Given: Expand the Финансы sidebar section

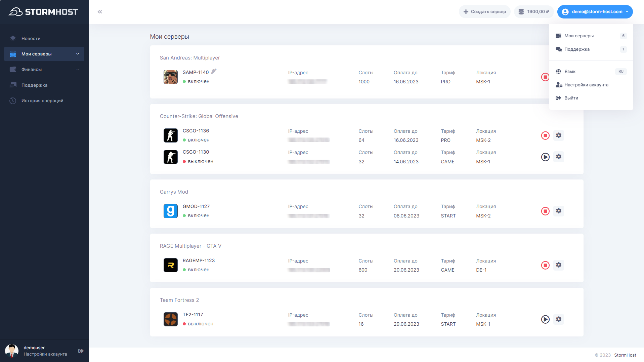Looking at the screenshot, I should tap(44, 70).
